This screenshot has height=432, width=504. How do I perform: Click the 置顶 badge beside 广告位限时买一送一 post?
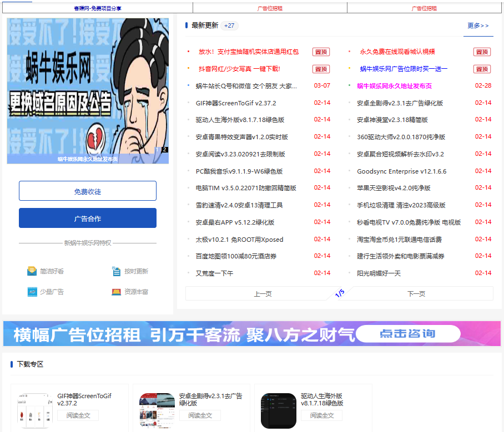coord(482,69)
